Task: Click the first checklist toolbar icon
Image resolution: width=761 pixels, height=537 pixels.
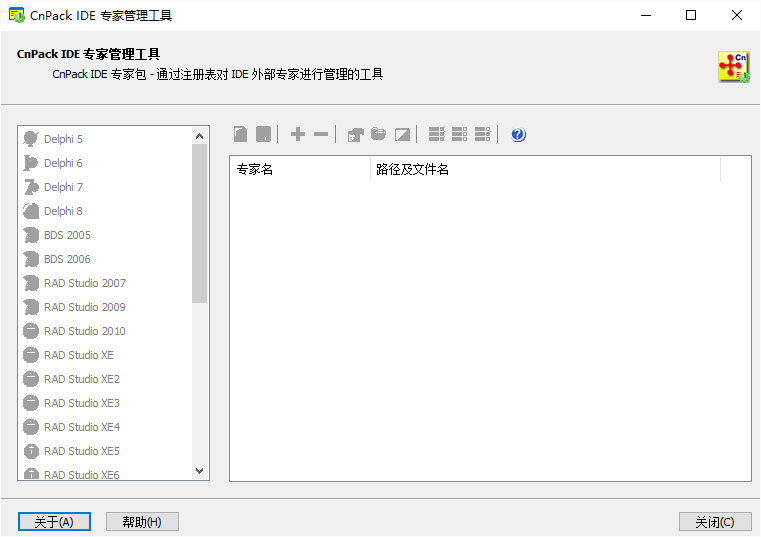Action: coord(436,134)
